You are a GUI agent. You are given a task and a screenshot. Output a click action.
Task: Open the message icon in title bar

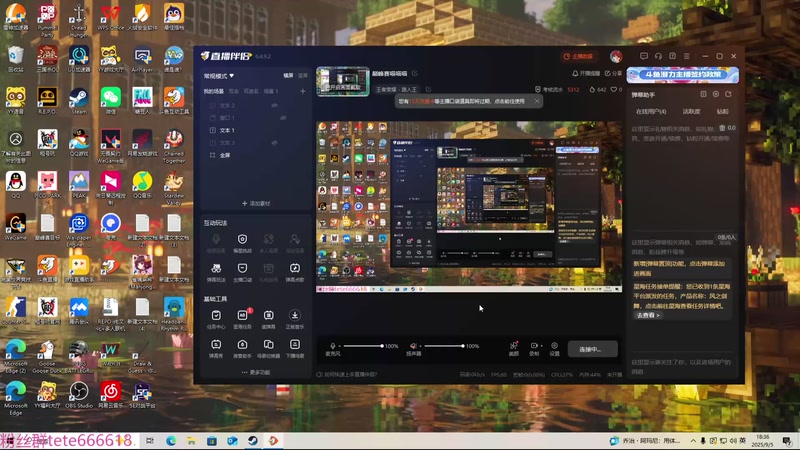pyautogui.click(x=644, y=56)
